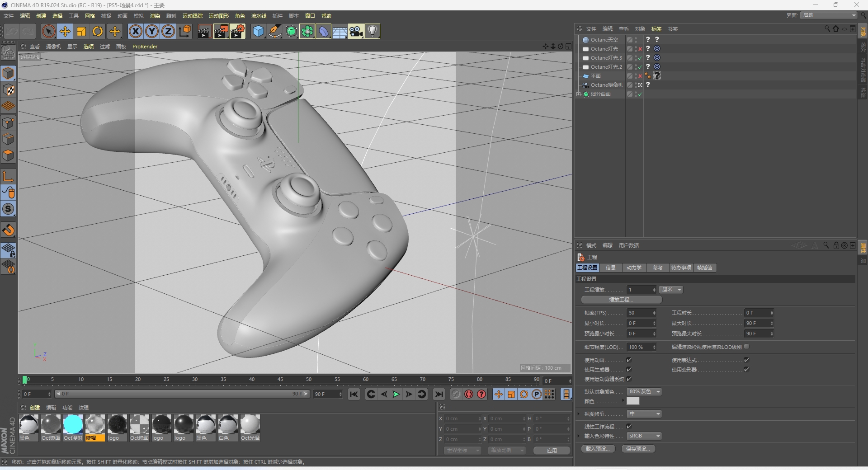
Task: Switch to the 待办事项 tab
Action: pyautogui.click(x=681, y=268)
